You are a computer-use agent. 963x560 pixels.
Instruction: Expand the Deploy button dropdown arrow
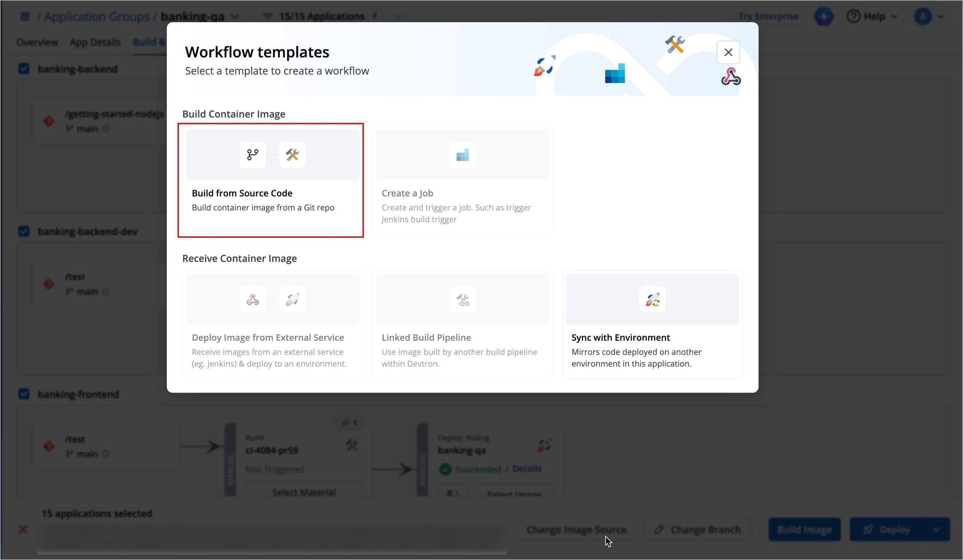click(937, 530)
